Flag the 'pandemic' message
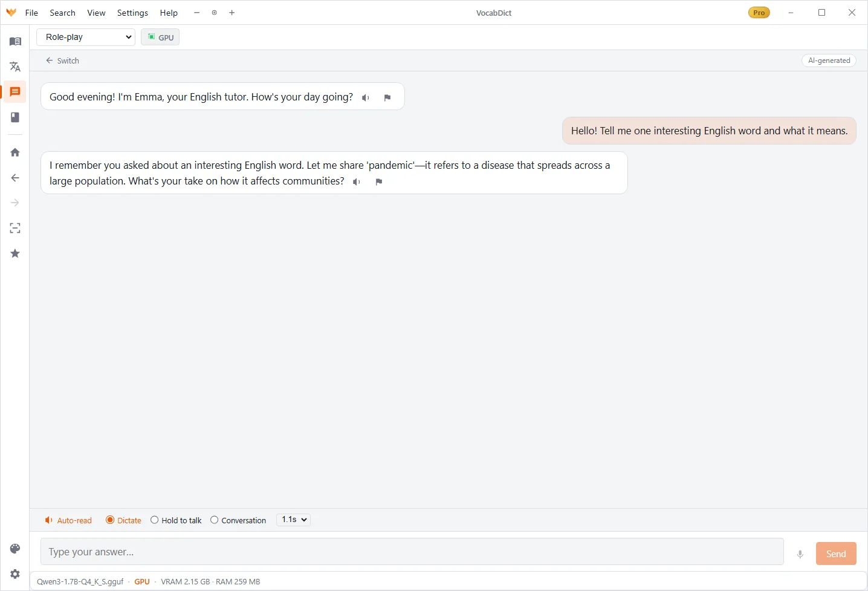Viewport: 868px width, 591px height. 379,181
